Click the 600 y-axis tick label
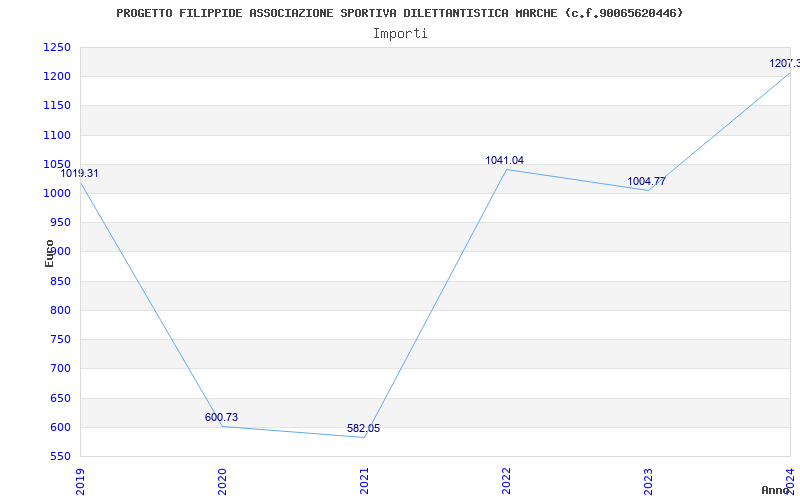Screen dimensions: 800x500 click(60, 428)
